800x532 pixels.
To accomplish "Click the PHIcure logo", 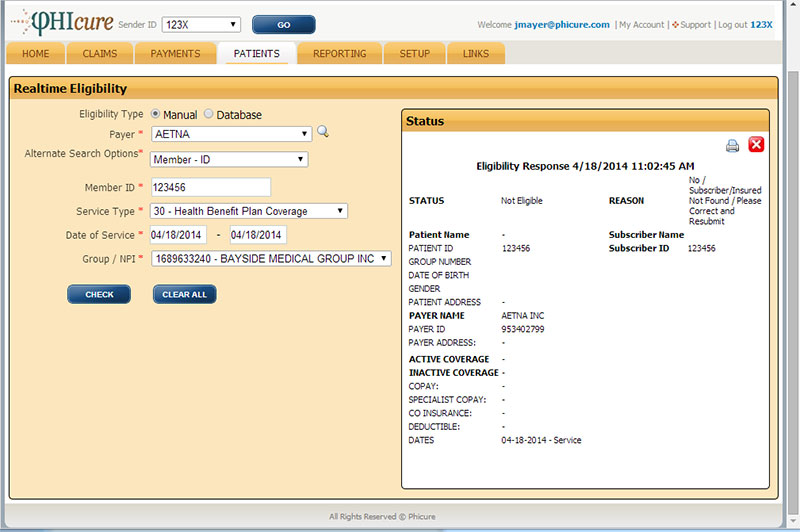I will (x=63, y=22).
